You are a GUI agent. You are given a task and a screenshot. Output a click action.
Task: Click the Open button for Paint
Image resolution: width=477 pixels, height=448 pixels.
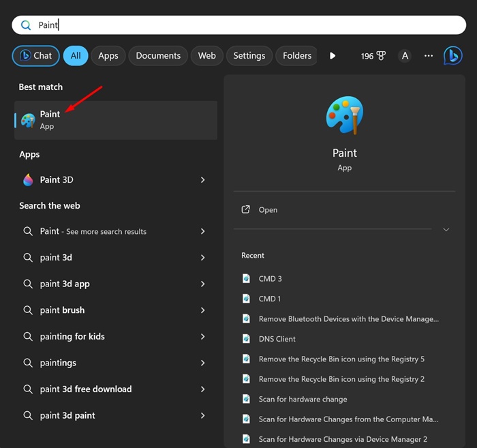(268, 210)
